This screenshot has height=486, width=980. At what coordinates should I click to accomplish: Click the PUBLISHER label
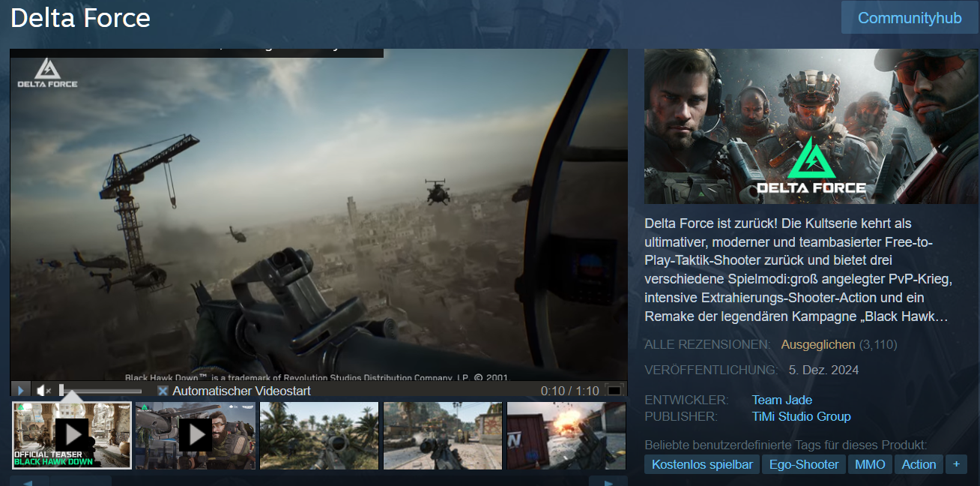click(x=681, y=416)
